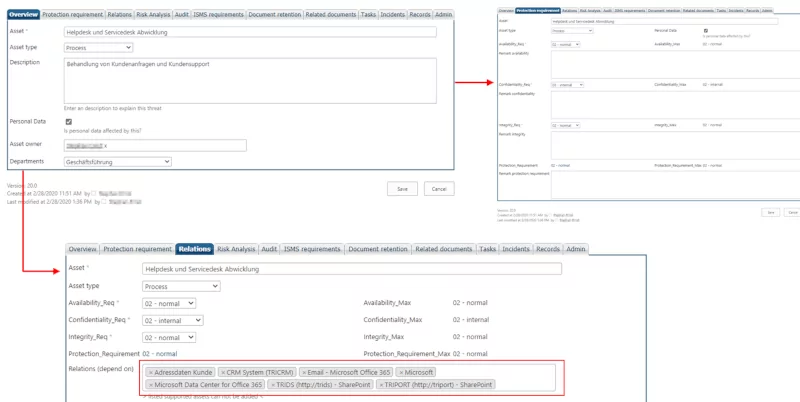Open the Departments dropdown showing Geschäftsführung
The width and height of the screenshot is (800, 402).
tap(117, 161)
